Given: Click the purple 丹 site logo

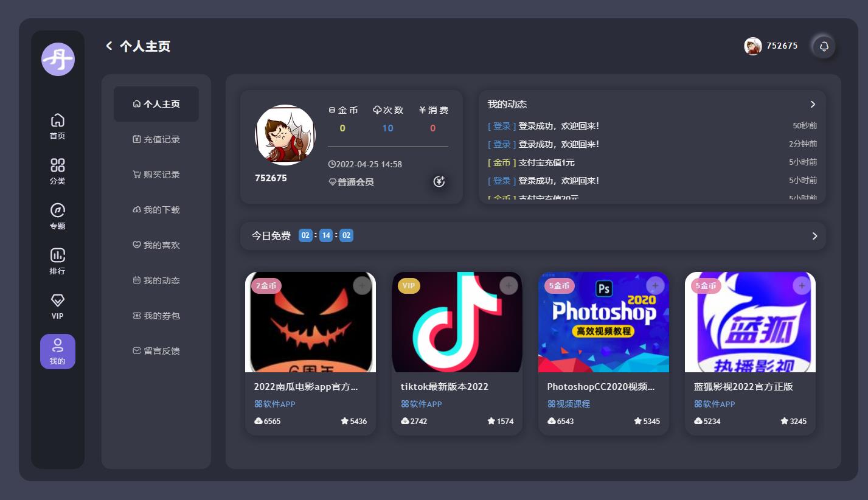Looking at the screenshot, I should [x=58, y=60].
